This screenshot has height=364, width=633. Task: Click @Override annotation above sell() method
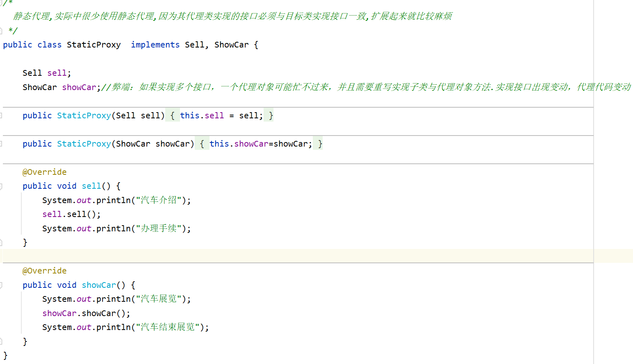[x=44, y=172]
